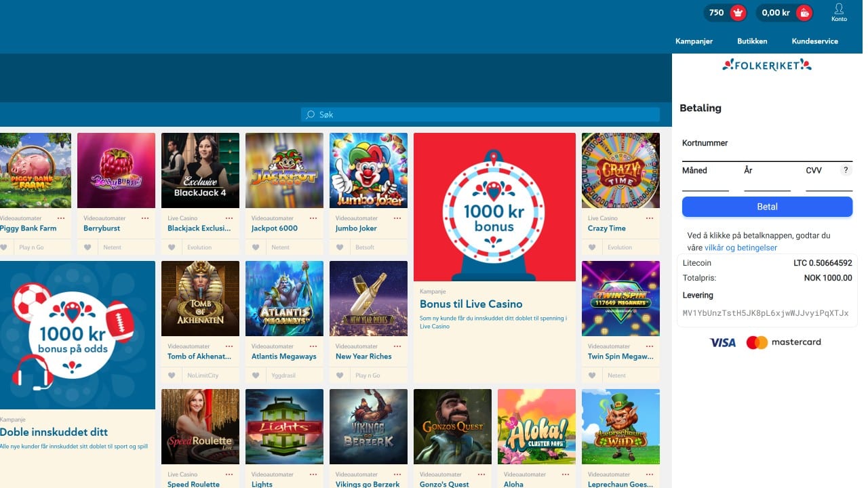
Task: Click the Folkeriket logo
Action: [766, 65]
